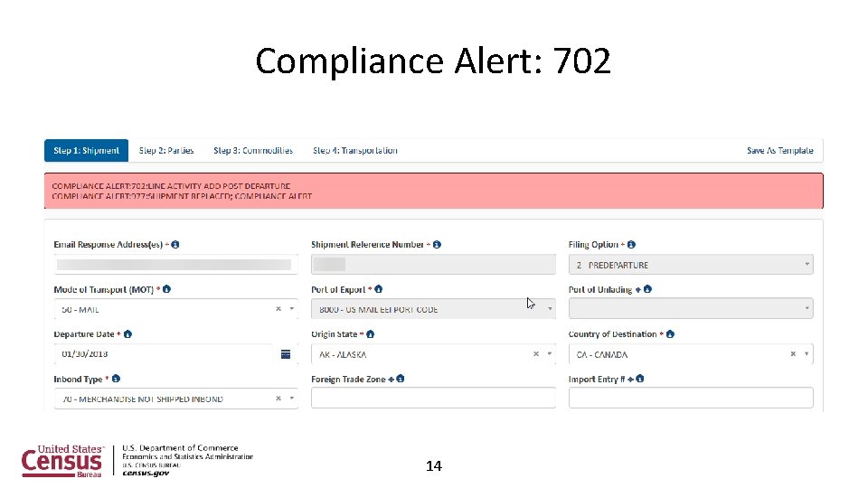
Task: Click the Compliance Alert 702 message text
Action: coord(171,186)
